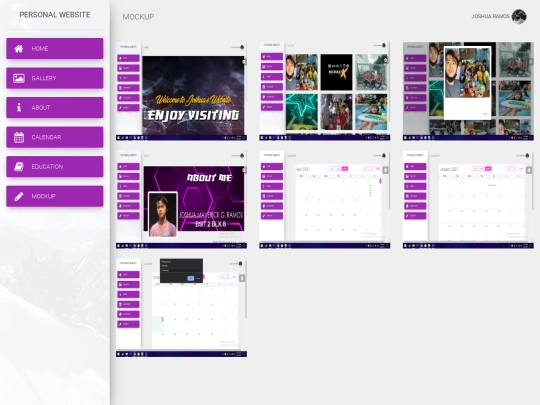
Task: Open the Enjoy Visiting home mockup thumbnail
Action: tap(181, 91)
